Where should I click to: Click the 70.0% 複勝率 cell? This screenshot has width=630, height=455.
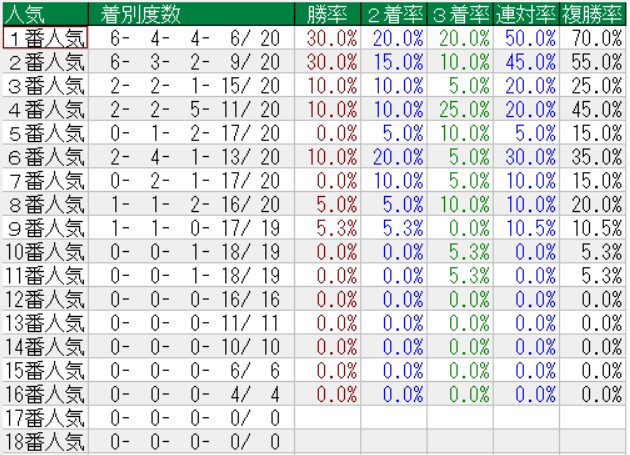click(x=592, y=38)
